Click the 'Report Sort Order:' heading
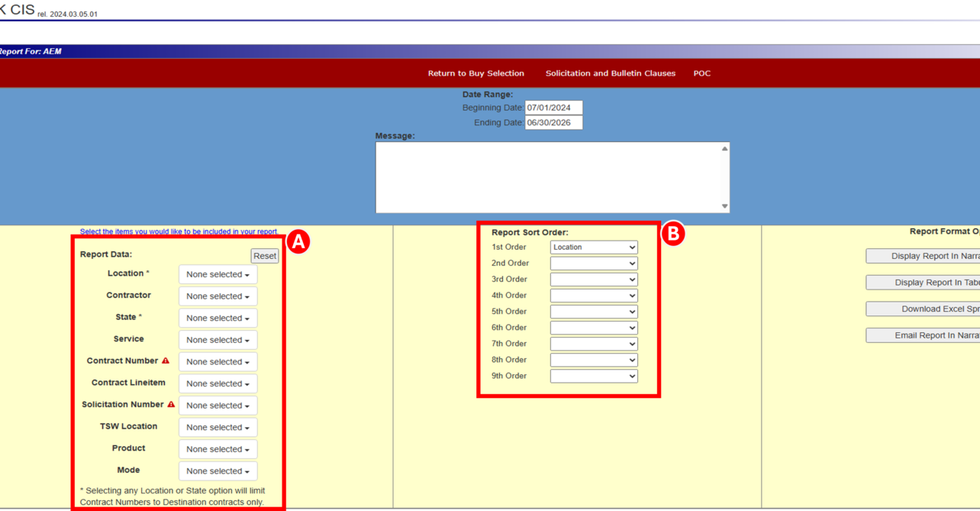980x511 pixels. coord(530,232)
